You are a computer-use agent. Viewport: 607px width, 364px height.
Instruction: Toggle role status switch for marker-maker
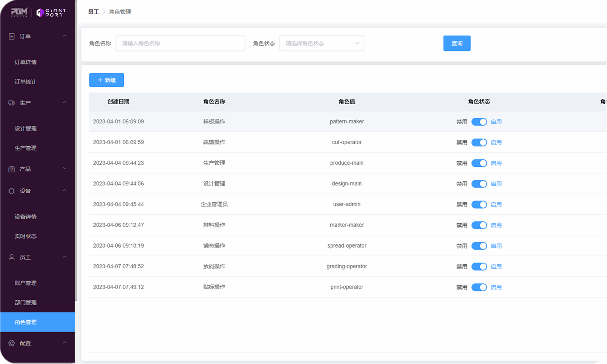point(479,225)
